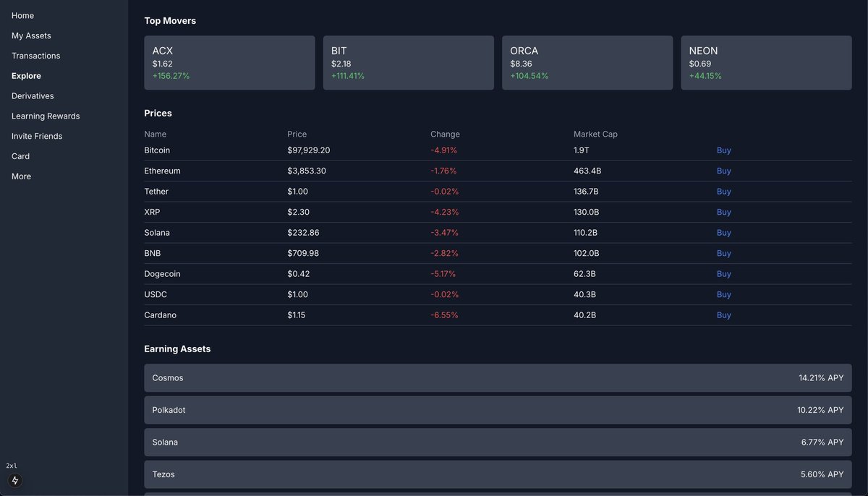Click the -4.91% Bitcoin change value
Image resolution: width=868 pixels, height=496 pixels.
443,150
